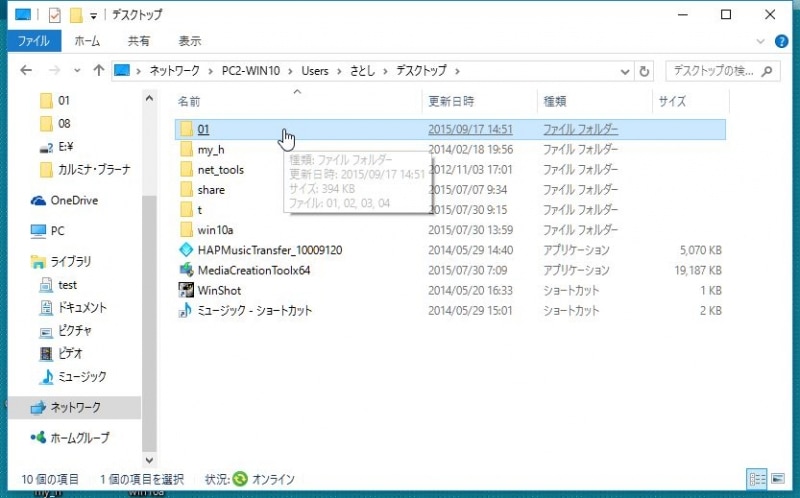Select the WinShot shortcut icon
Screen dimensions: 800x498
(x=186, y=290)
